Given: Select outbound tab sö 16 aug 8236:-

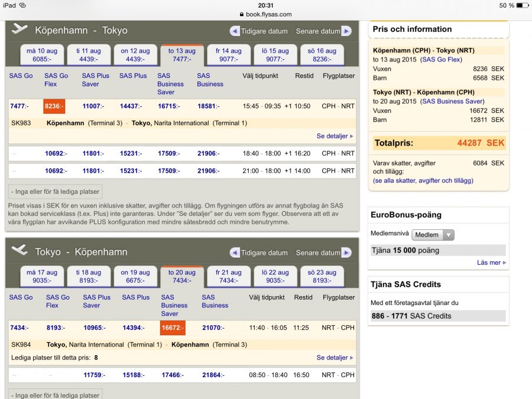Looking at the screenshot, I should (x=322, y=55).
